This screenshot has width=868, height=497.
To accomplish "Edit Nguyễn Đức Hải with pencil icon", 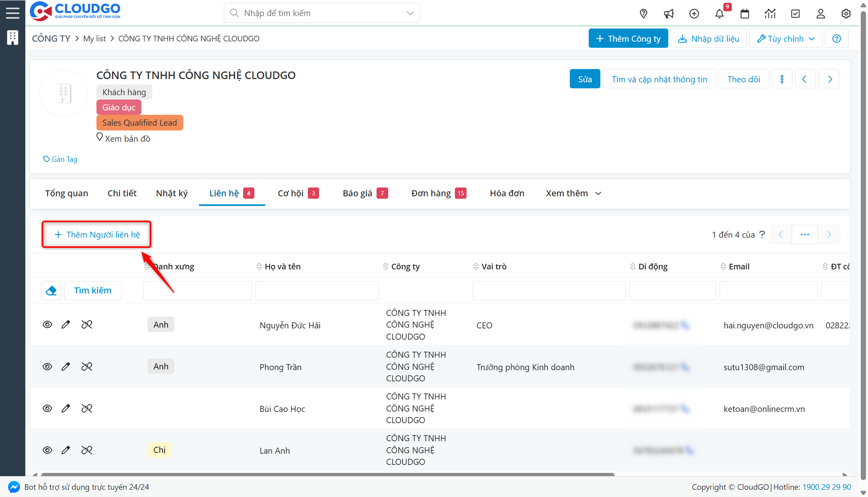I will point(66,325).
